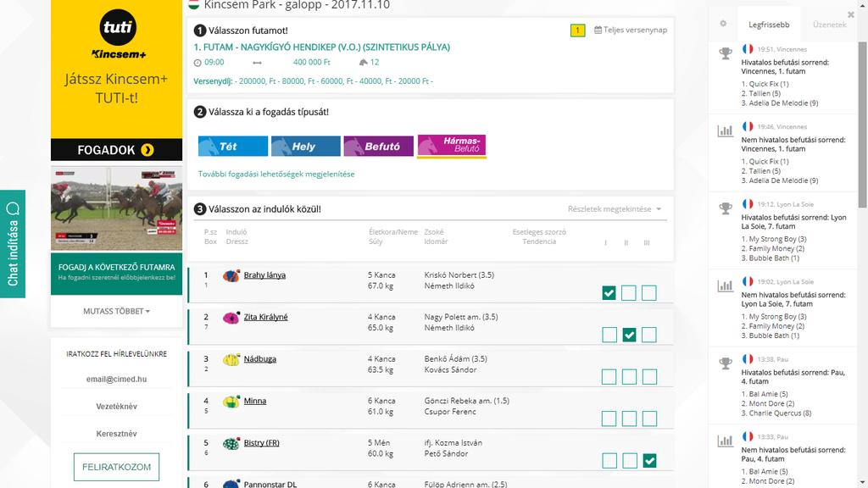Expand the MUTASS TÖBBET dropdown

tap(116, 311)
